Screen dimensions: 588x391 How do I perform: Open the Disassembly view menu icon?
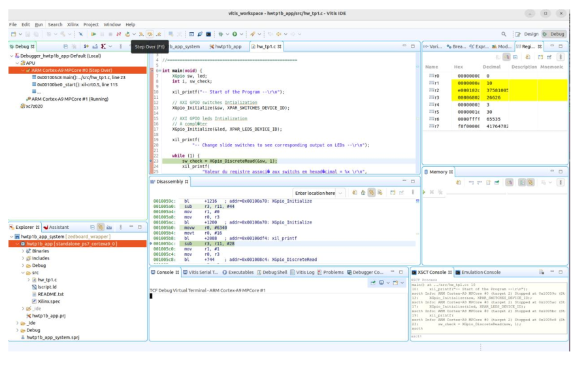click(413, 192)
